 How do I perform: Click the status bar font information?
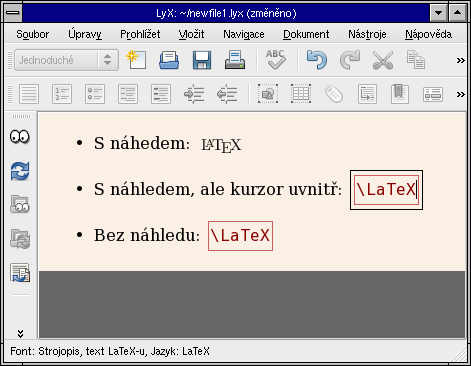pyautogui.click(x=110, y=351)
